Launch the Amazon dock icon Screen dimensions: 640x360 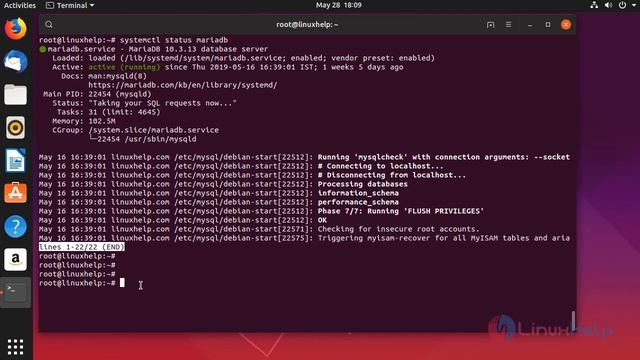pos(16,259)
